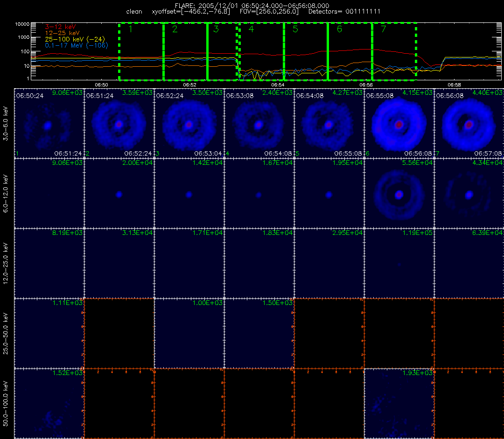The image size is (504, 439).
Task: Select interval 4 label in the light curve
Action: click(x=252, y=29)
